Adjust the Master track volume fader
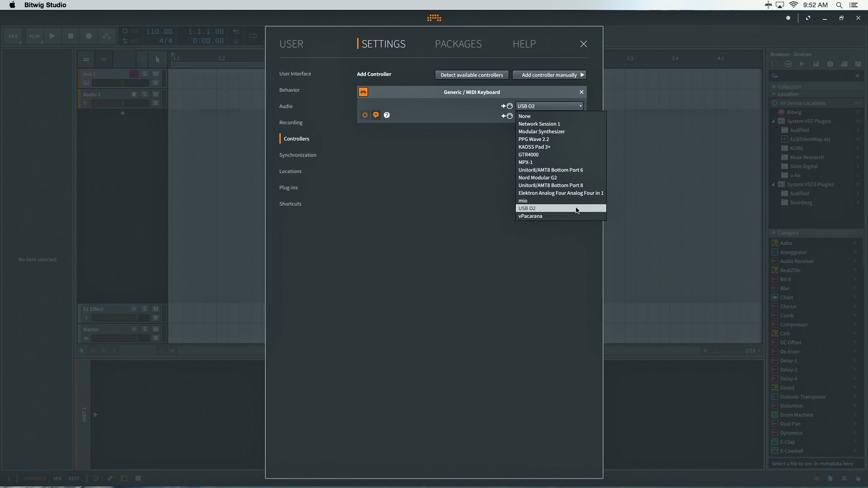The width and height of the screenshot is (868, 488). click(x=121, y=338)
